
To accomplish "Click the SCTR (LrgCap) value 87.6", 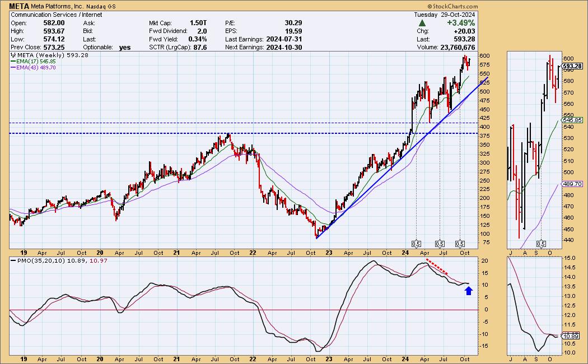I will click(200, 48).
